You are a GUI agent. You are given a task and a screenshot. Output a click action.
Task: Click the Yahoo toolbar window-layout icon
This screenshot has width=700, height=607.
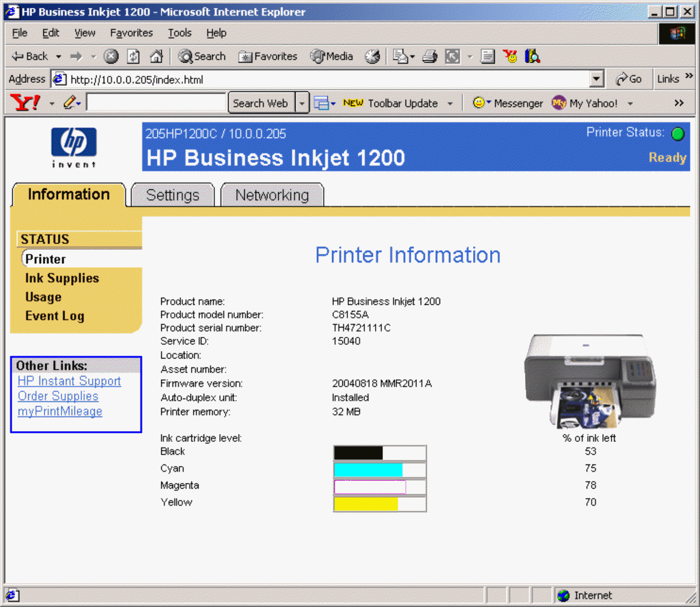click(321, 103)
